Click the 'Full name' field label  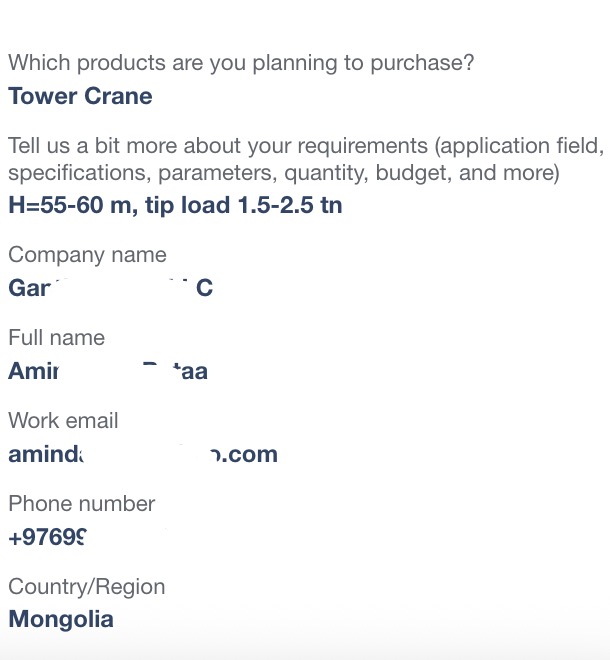(56, 338)
